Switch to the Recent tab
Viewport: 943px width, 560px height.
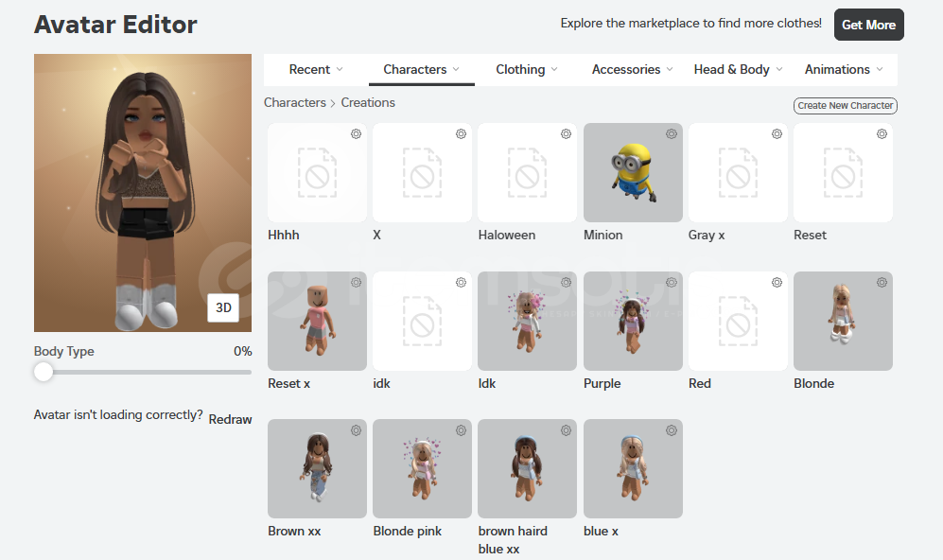pos(316,70)
